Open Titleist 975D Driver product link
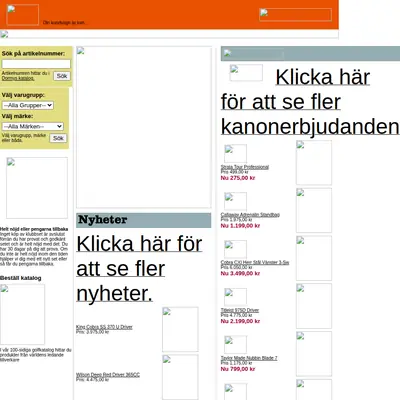Screen dimensions: 400x400 click(240, 310)
